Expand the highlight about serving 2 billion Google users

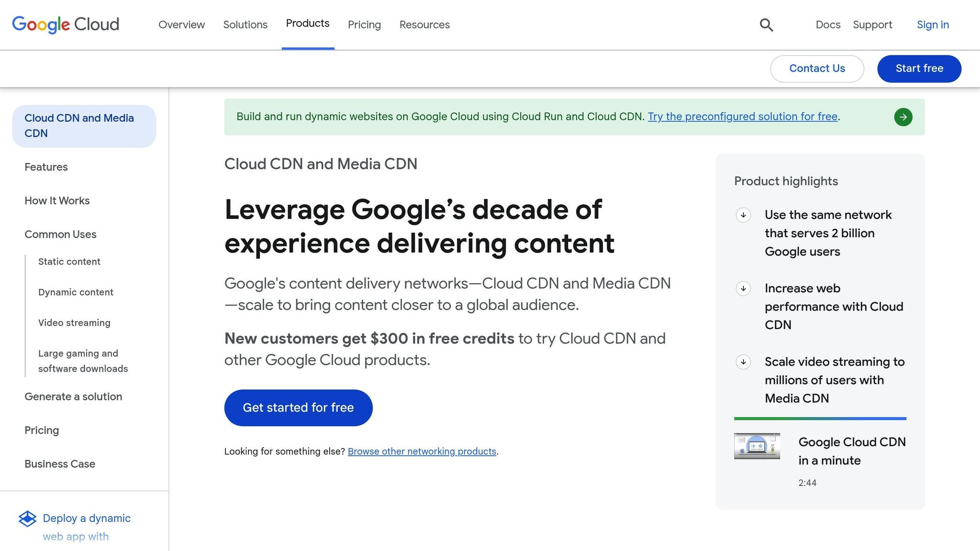point(743,216)
